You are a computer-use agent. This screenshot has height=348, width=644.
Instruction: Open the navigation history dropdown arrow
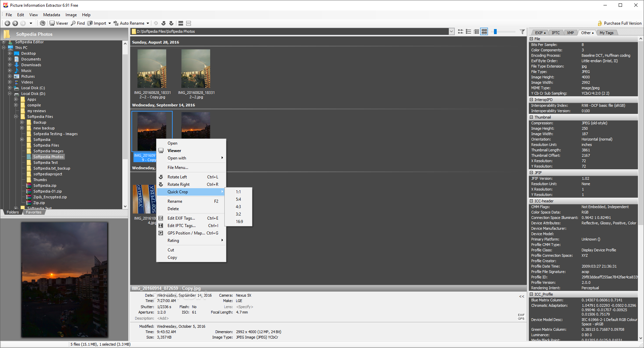click(x=31, y=23)
